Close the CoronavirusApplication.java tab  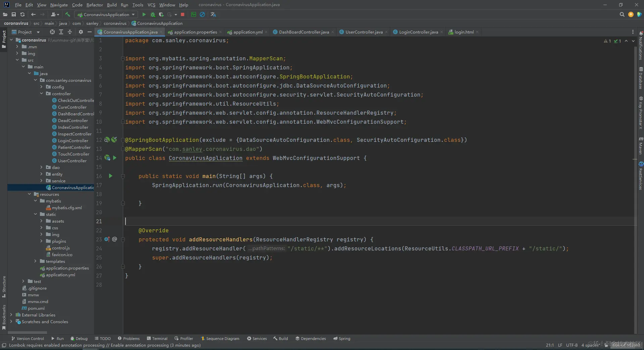[x=161, y=32]
